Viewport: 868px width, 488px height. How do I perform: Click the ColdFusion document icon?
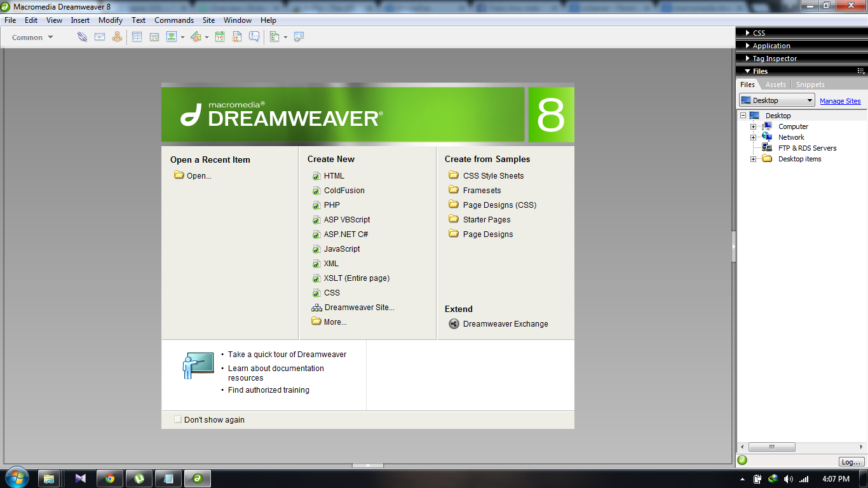(x=316, y=191)
